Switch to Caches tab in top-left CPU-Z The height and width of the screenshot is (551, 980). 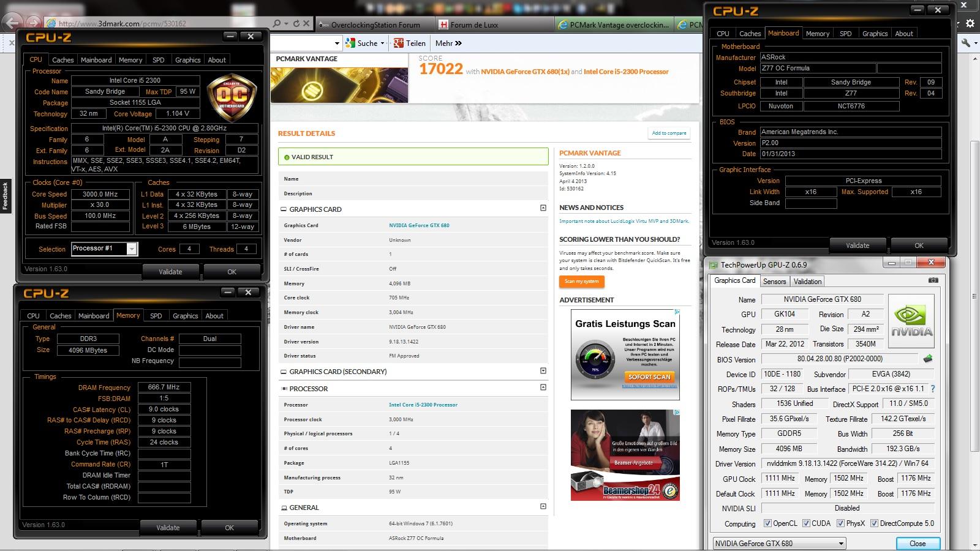coord(62,60)
